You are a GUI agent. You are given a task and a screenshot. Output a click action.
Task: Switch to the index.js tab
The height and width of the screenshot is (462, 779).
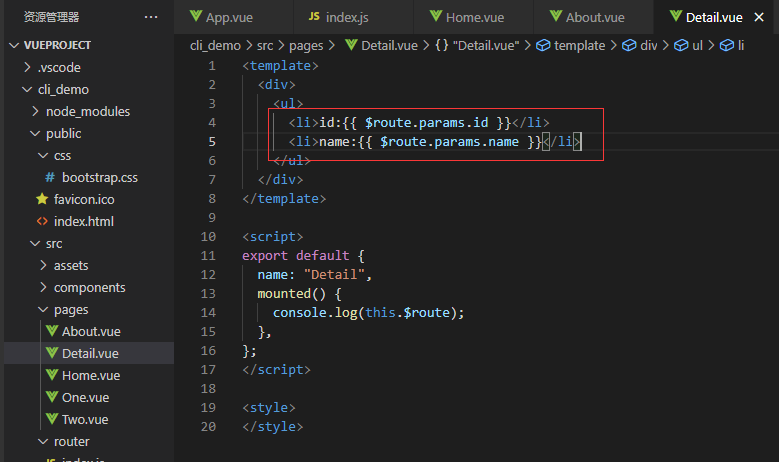[353, 17]
